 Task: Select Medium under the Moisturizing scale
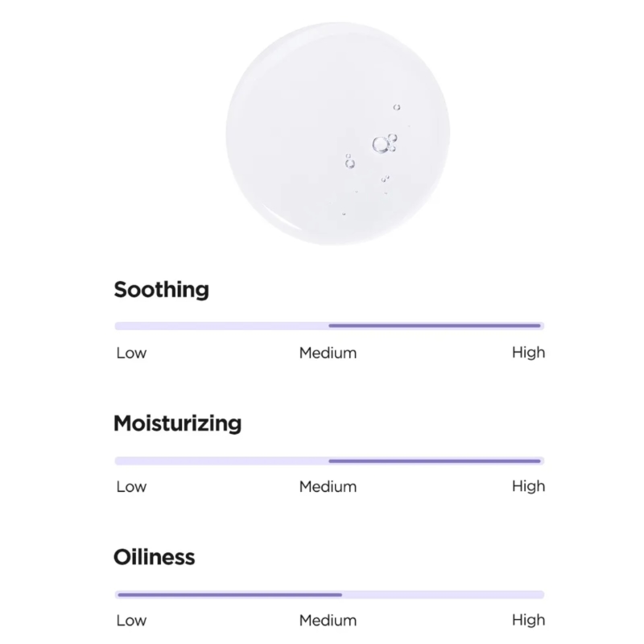[x=328, y=487]
